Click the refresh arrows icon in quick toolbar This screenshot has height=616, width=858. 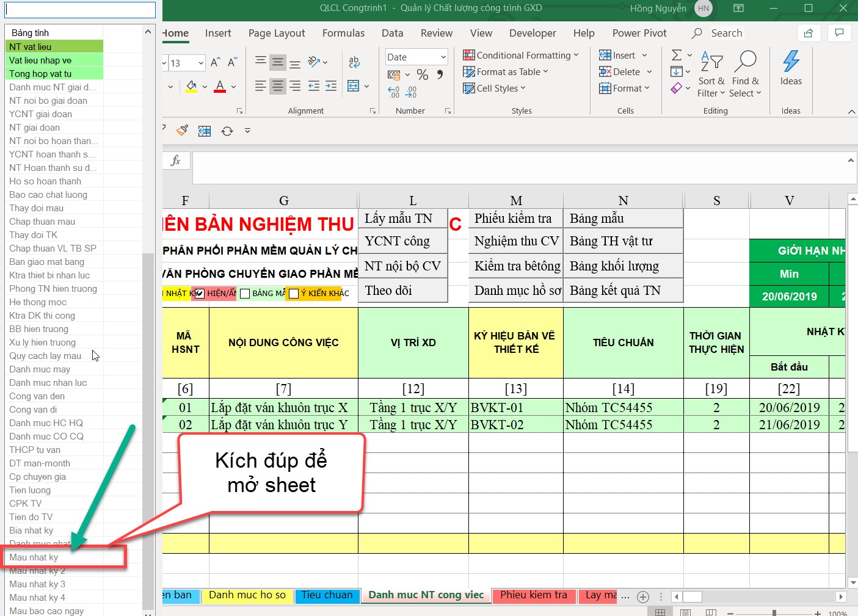pos(227,131)
